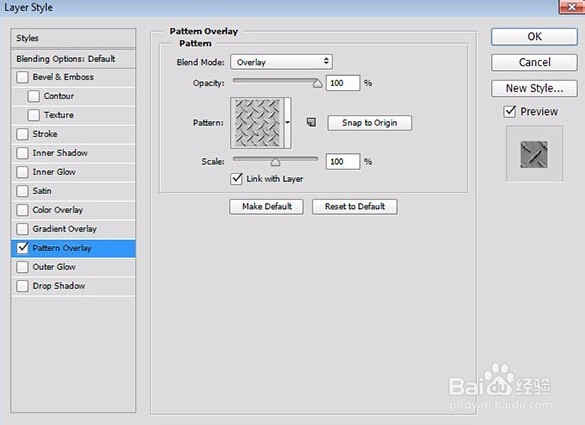585x425 pixels.
Task: Enable the Satin checkbox
Action: (x=22, y=191)
